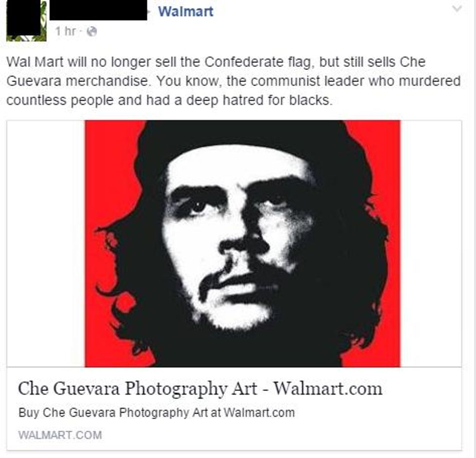Visit the Walmart page link
This screenshot has width=476, height=458.
[186, 12]
